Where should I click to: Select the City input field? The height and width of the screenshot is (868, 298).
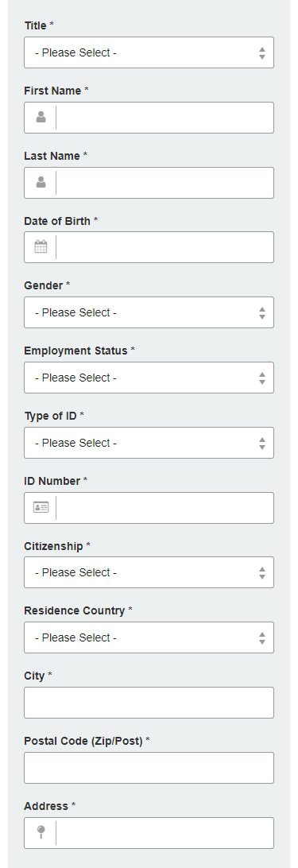pos(149,703)
